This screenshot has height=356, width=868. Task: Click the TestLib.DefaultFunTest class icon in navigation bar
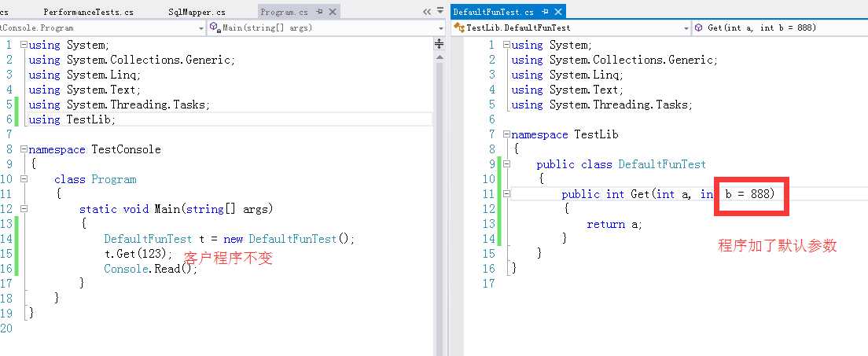(459, 28)
